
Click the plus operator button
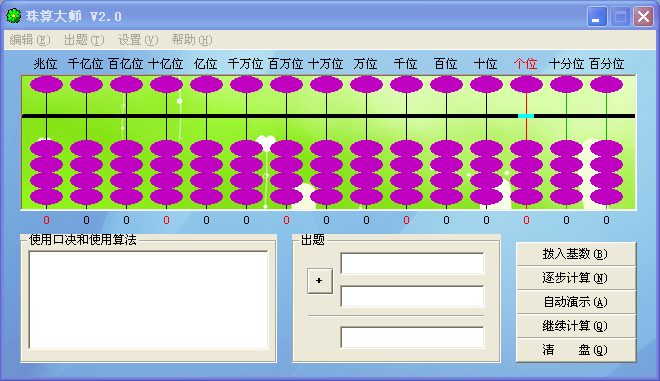tap(319, 281)
